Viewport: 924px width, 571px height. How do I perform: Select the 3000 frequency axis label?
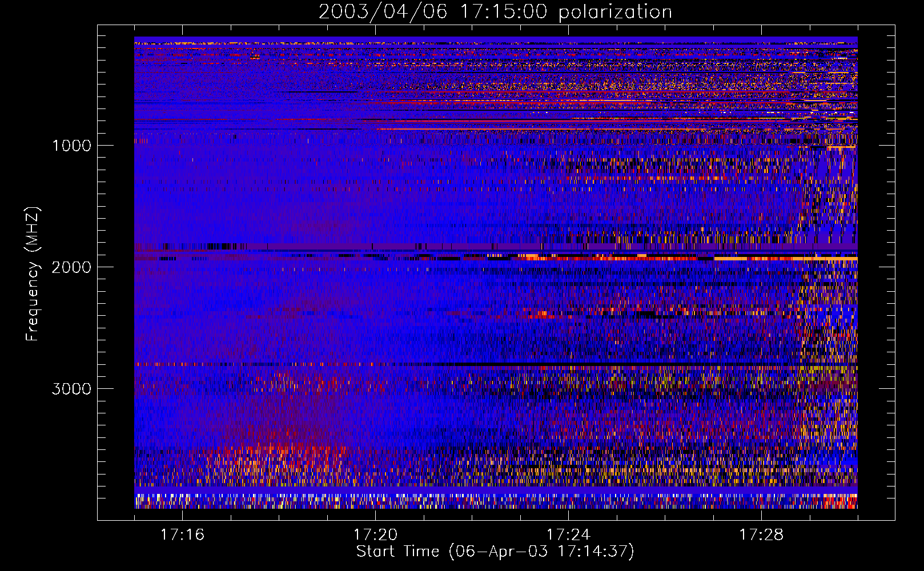(71, 389)
